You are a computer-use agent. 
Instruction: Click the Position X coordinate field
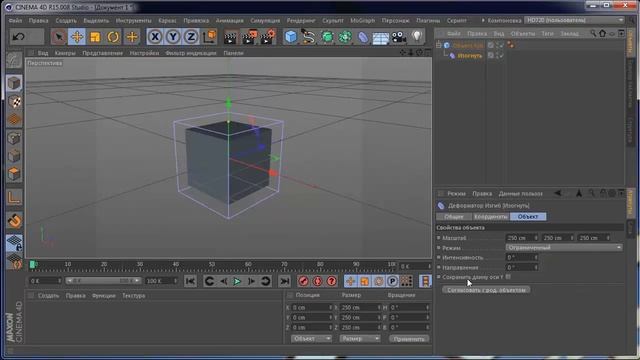(311, 307)
